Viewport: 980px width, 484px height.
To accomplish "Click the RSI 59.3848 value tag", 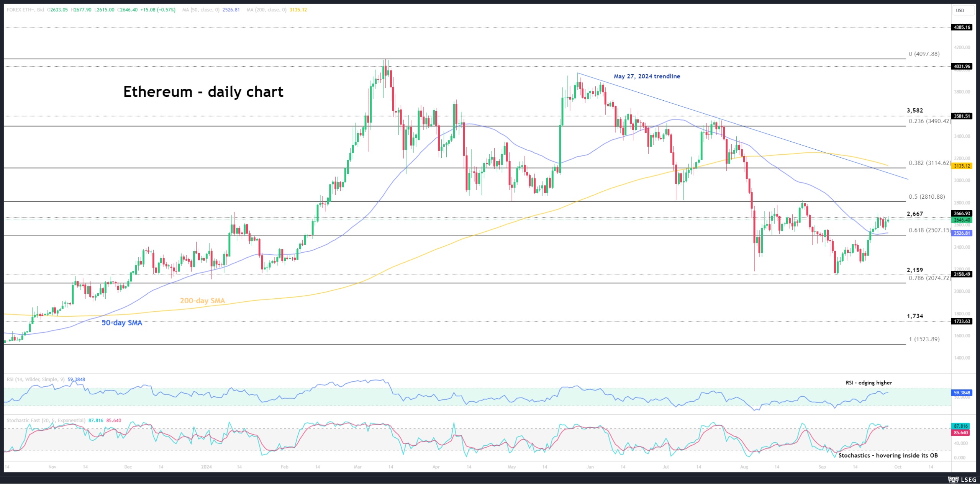I will click(962, 392).
